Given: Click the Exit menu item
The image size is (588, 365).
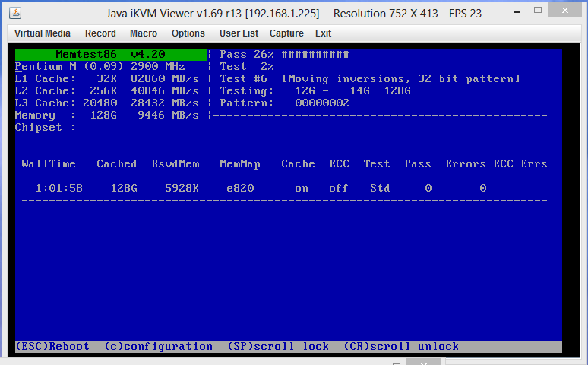Looking at the screenshot, I should point(324,33).
